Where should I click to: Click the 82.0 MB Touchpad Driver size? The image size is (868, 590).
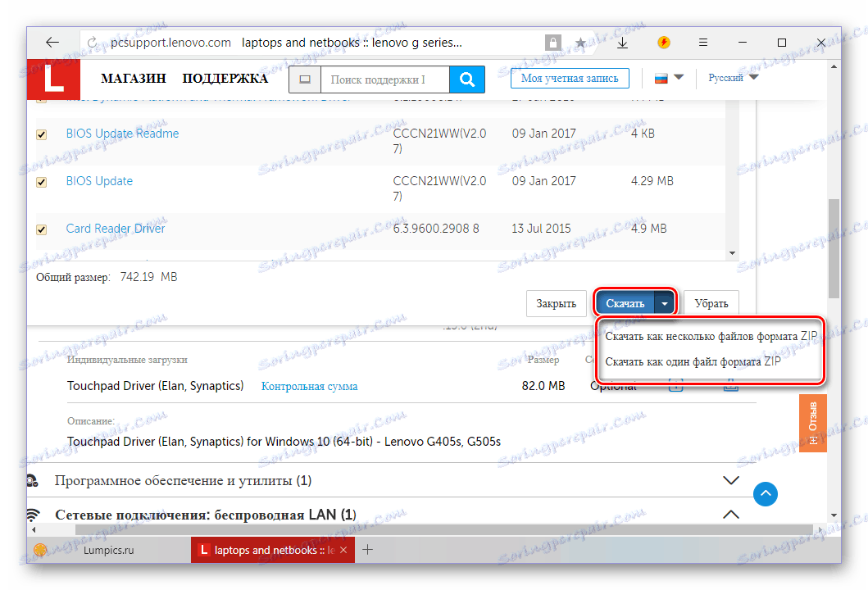(543, 386)
